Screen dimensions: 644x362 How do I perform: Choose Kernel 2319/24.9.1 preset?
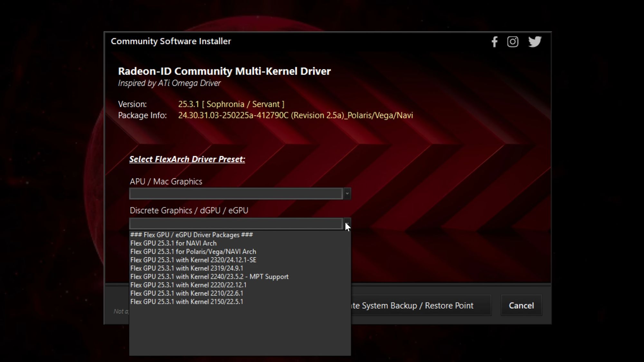[186, 268]
